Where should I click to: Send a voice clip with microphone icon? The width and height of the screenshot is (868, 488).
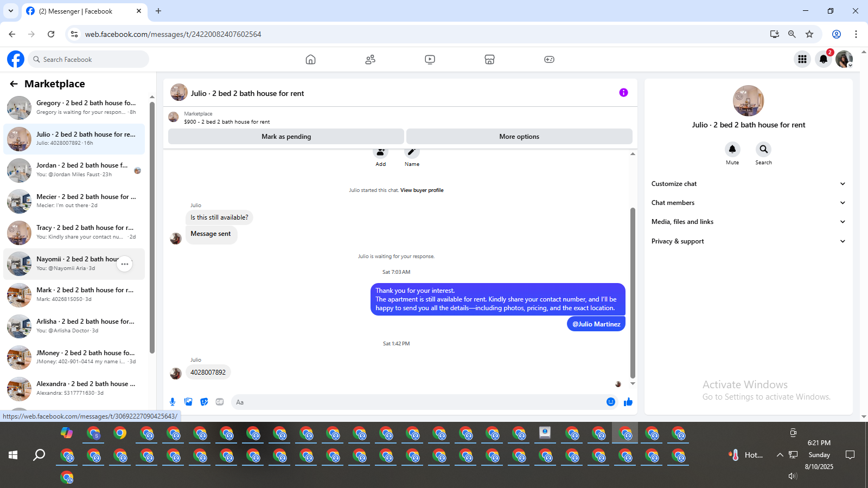(x=173, y=402)
